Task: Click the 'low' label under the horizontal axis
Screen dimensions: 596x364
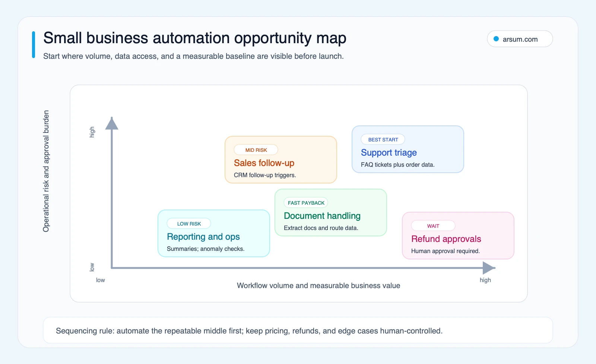Action: pyautogui.click(x=101, y=280)
